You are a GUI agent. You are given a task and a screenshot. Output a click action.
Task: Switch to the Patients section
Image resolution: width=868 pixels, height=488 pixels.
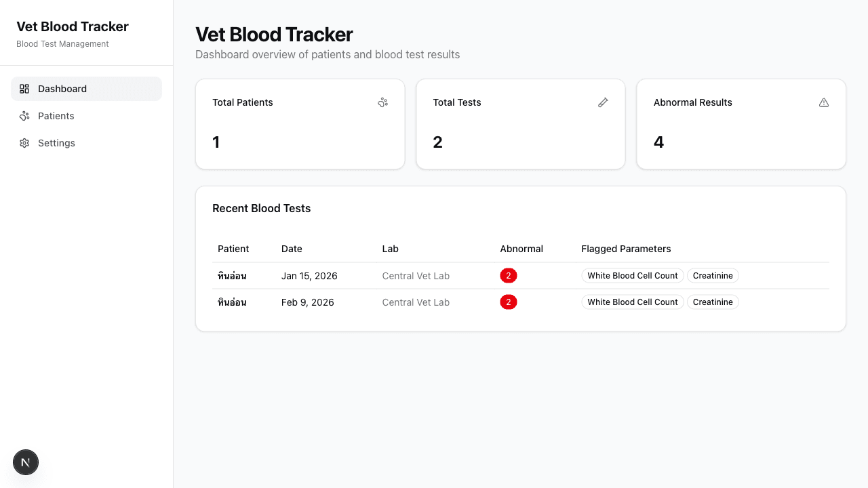(56, 116)
